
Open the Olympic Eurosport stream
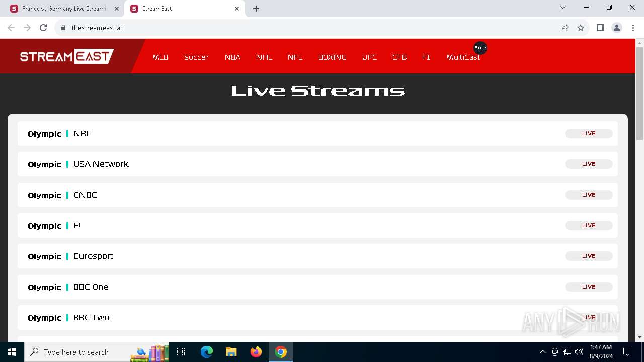317,256
